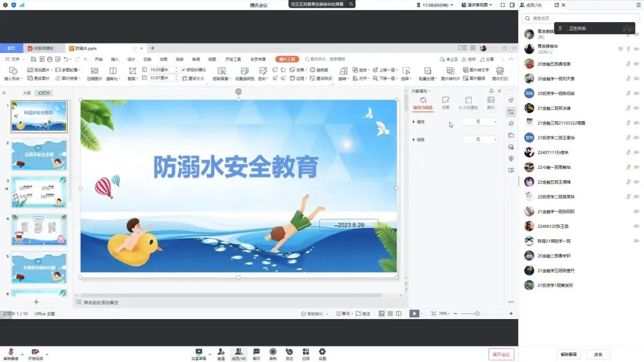Start slideshow with the play button
The image size is (644, 362).
[414, 313]
